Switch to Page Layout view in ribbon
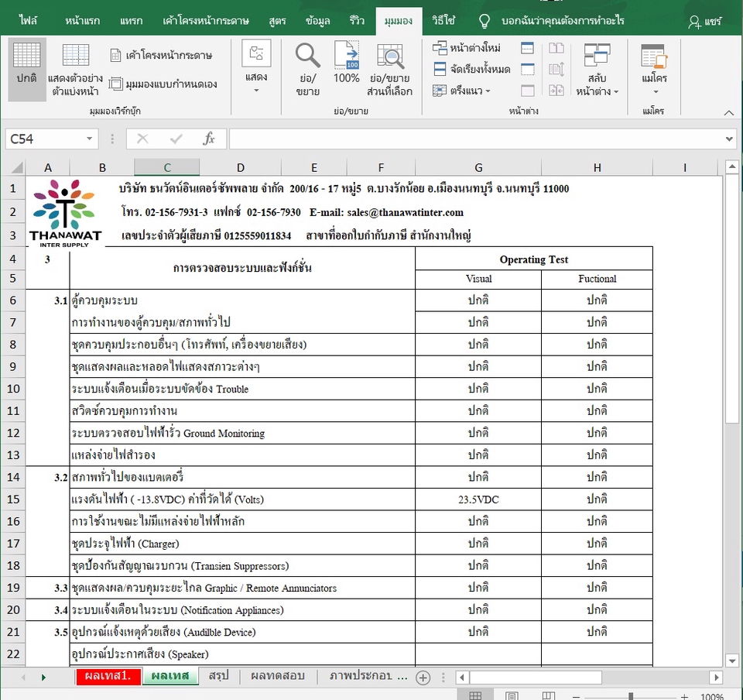 (161, 56)
